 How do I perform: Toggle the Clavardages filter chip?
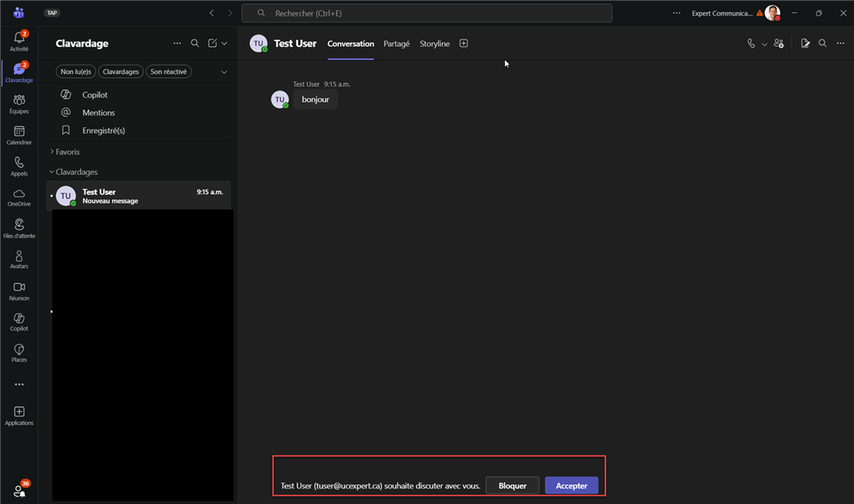[121, 72]
